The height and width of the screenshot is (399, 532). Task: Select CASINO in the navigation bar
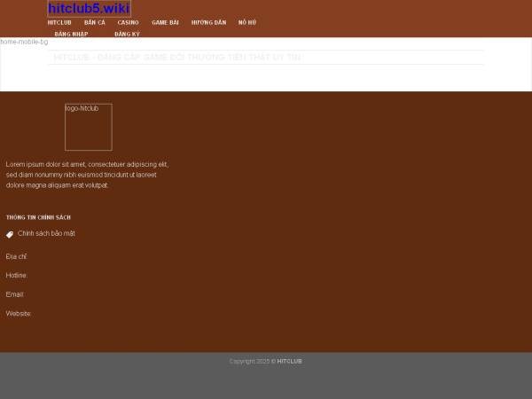pos(128,22)
